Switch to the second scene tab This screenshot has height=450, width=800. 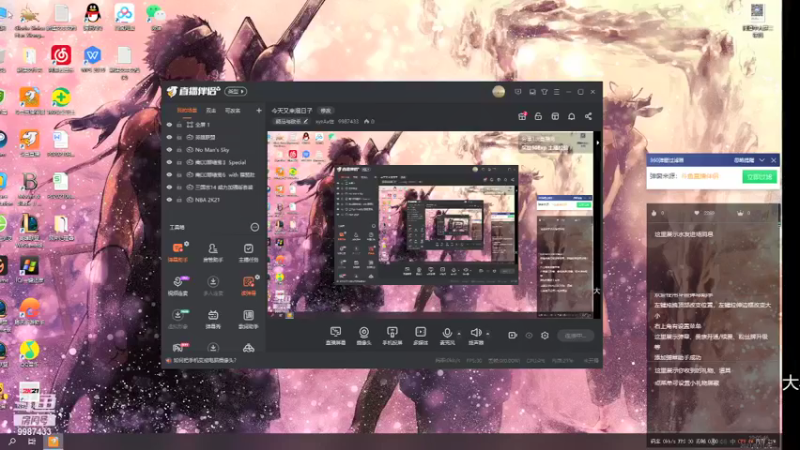pos(211,110)
